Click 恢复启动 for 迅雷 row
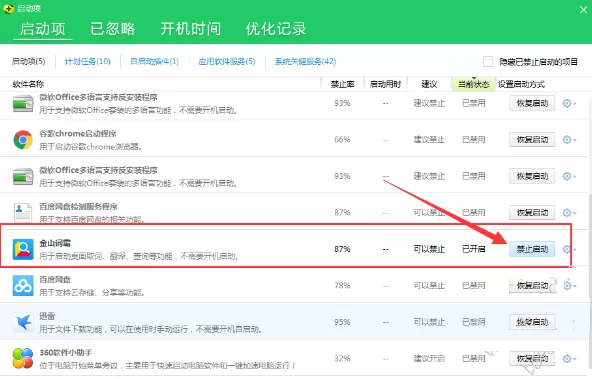Screen dimensions: 592x379 pyautogui.click(x=532, y=322)
